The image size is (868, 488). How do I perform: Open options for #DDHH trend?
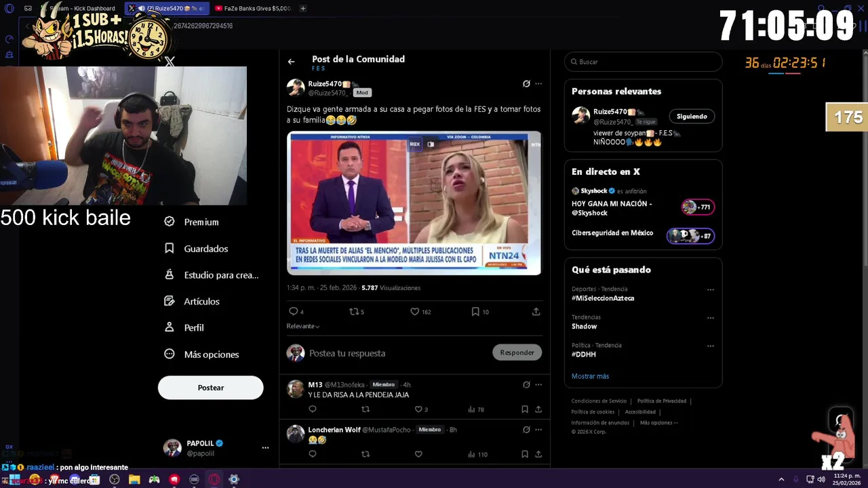point(711,346)
